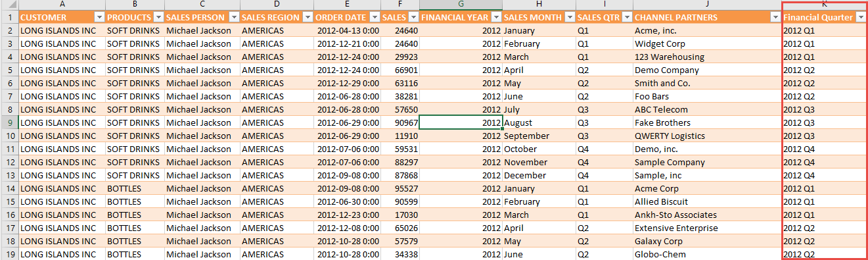
Task: Select column F header
Action: [400, 5]
